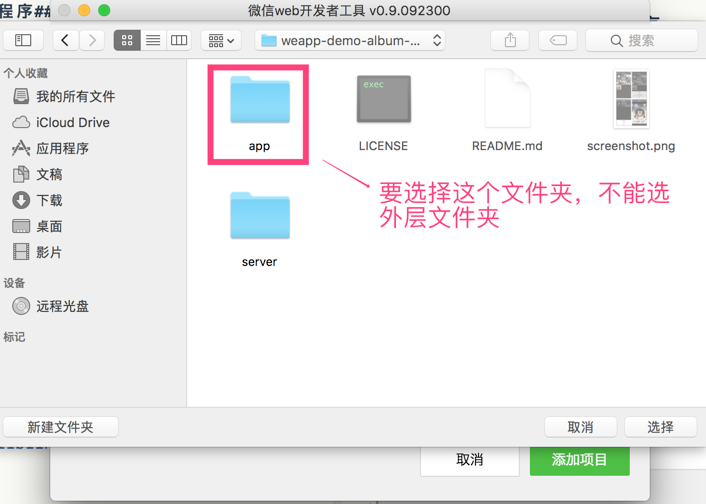The height and width of the screenshot is (504, 706).
Task: Select the screenshot.png thumbnail
Action: (x=631, y=99)
